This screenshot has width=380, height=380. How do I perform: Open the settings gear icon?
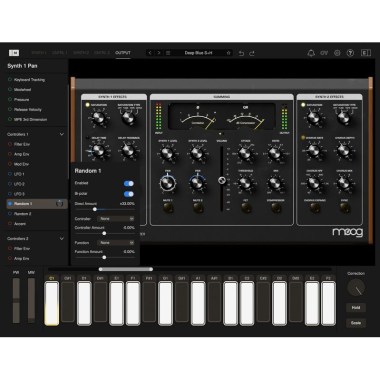pos(337,53)
